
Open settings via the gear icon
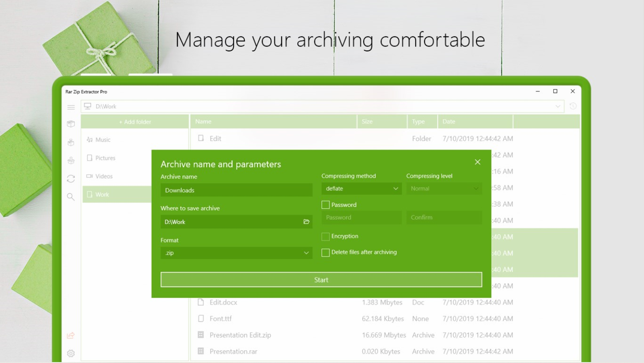pyautogui.click(x=71, y=353)
